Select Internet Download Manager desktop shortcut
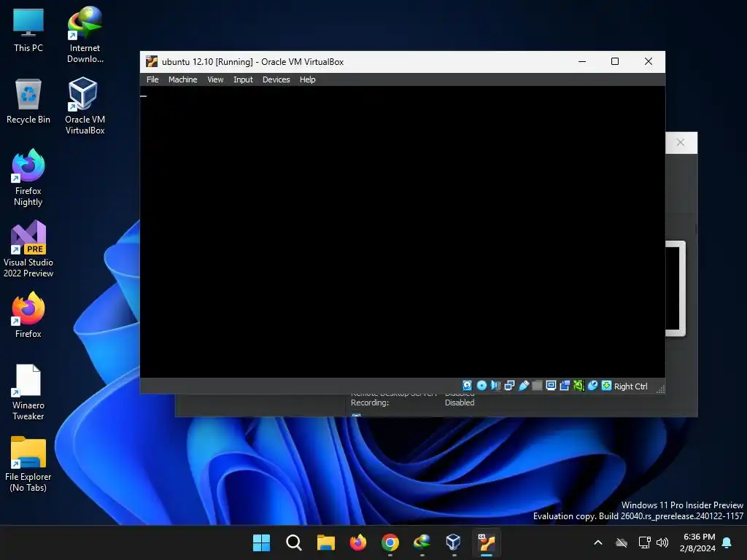Screen dimensions: 747x560 coord(85,35)
